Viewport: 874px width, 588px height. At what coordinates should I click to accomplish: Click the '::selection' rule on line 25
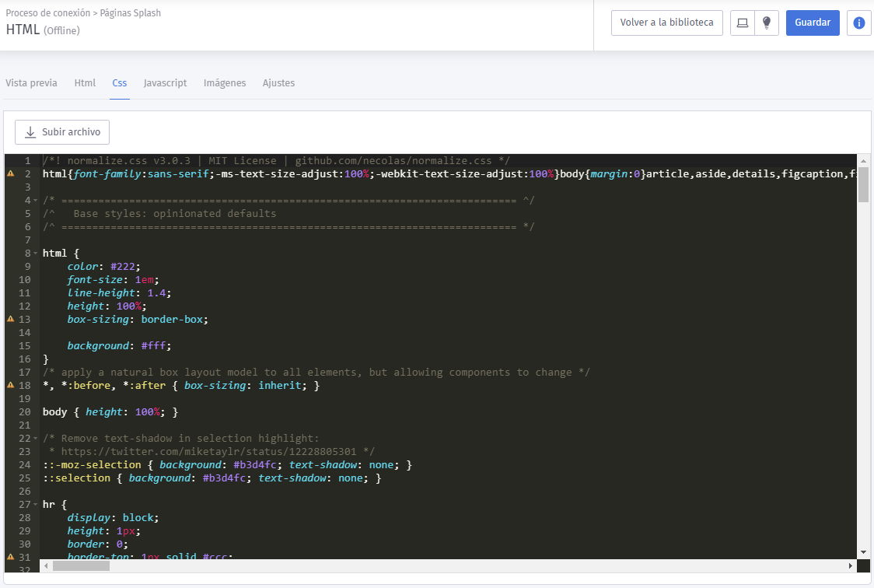click(212, 478)
